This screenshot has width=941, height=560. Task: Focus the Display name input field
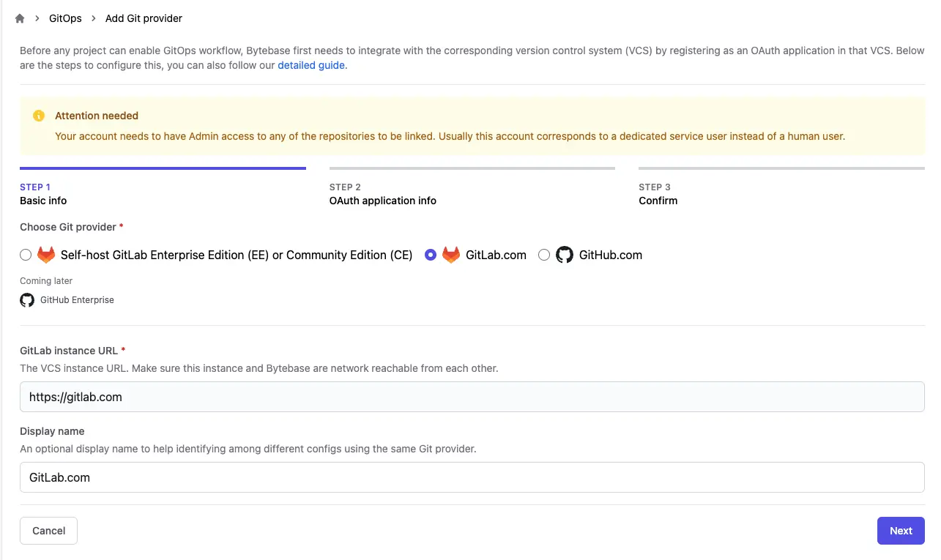pos(472,477)
